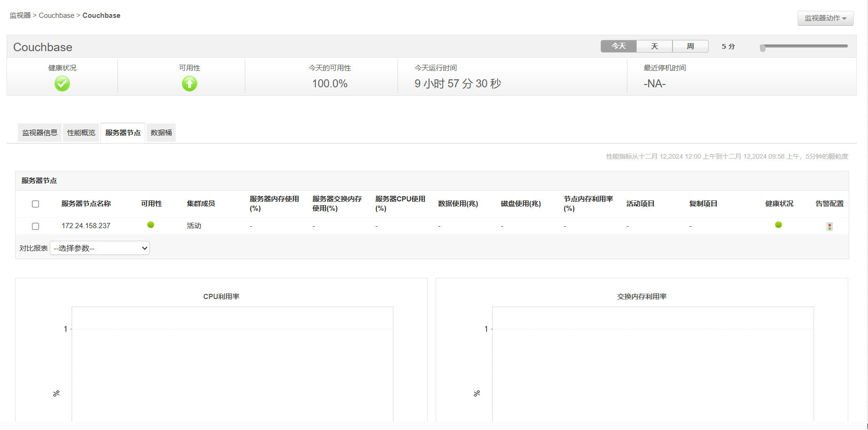868x430 pixels.
Task: Click the 活动 cluster member cell
Action: click(194, 226)
